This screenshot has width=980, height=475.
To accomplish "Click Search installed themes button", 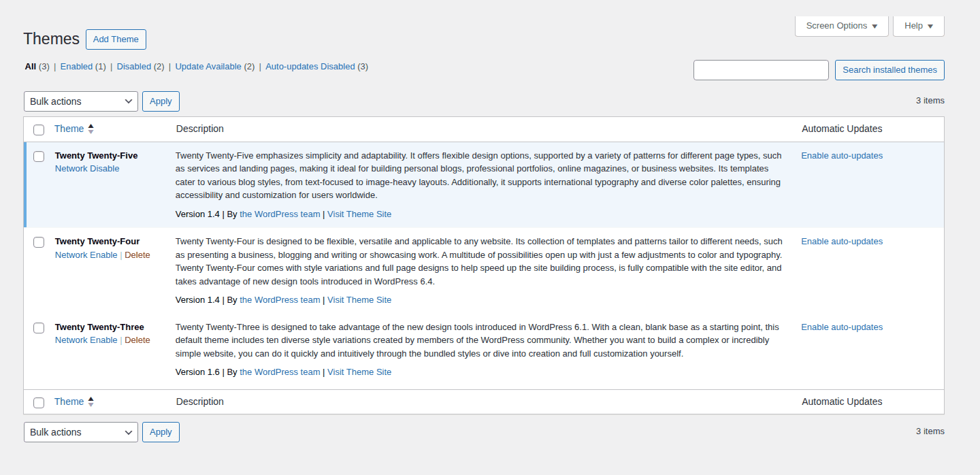I will [889, 70].
